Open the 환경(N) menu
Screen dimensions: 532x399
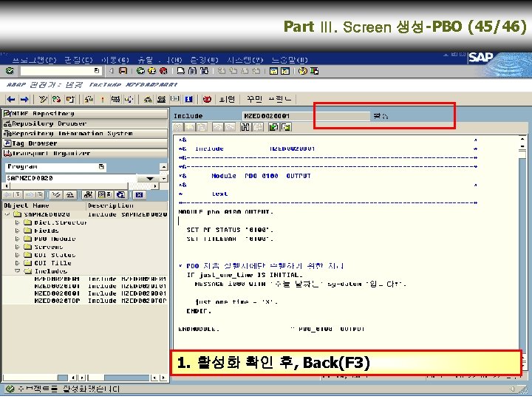tap(204, 60)
